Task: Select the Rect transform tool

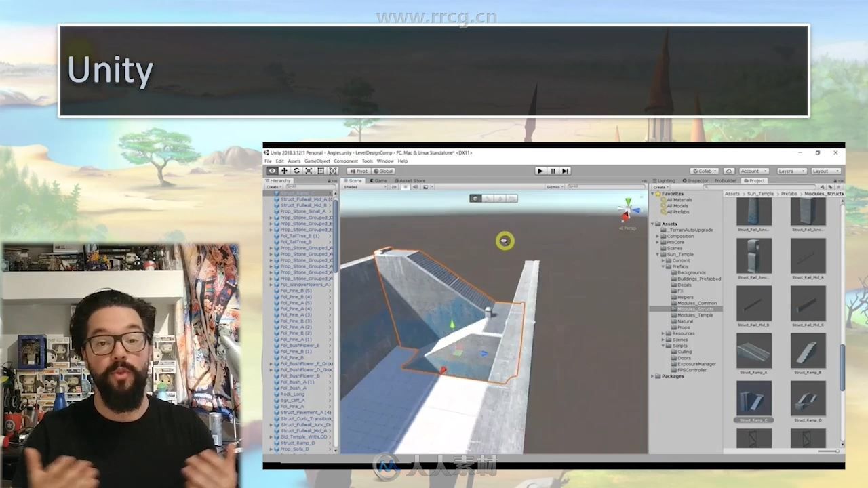Action: click(321, 171)
